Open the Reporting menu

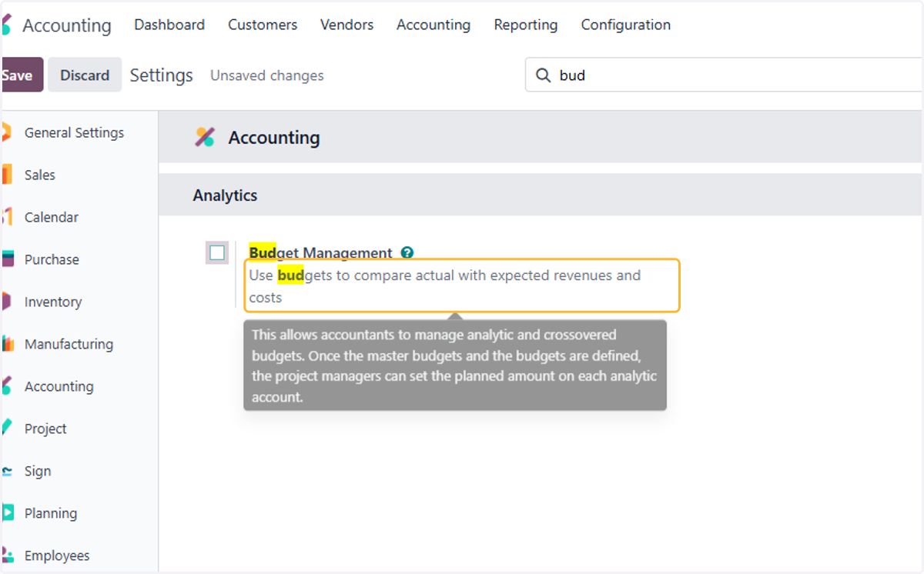click(526, 25)
